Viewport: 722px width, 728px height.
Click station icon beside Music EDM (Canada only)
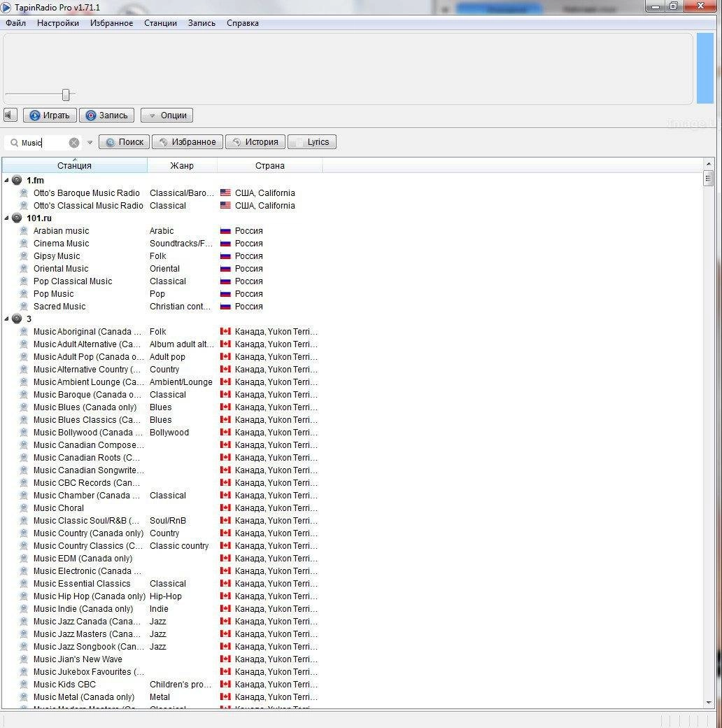(x=24, y=558)
